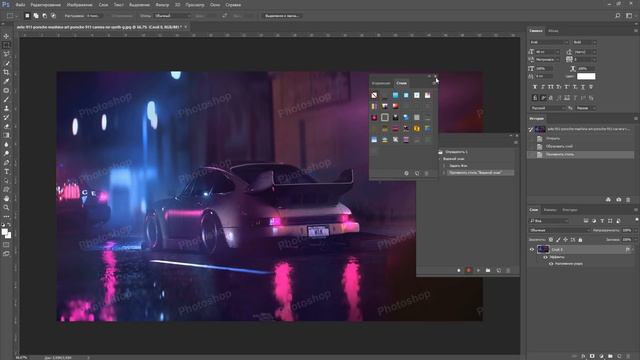The image size is (640, 360).
Task: Open selection Style dropdown in options bar
Action: tap(171, 16)
